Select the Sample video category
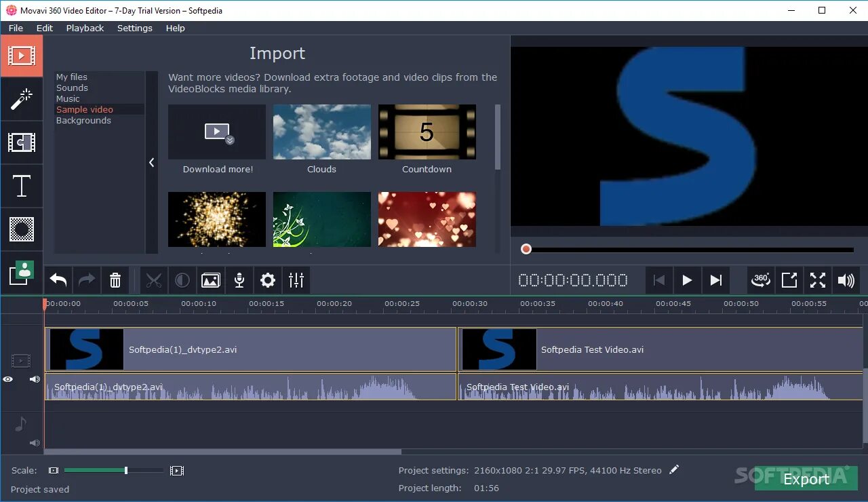 point(85,109)
